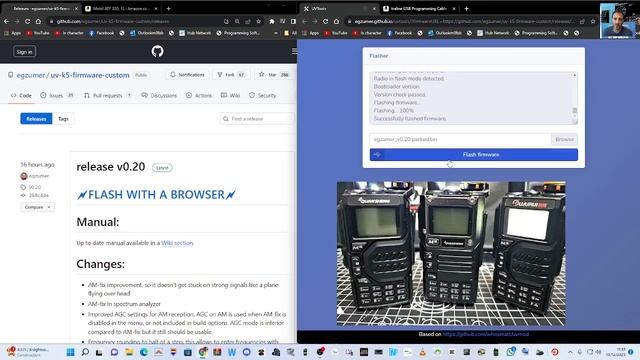
Task: Switch to the Pull requests tab
Action: (108, 95)
